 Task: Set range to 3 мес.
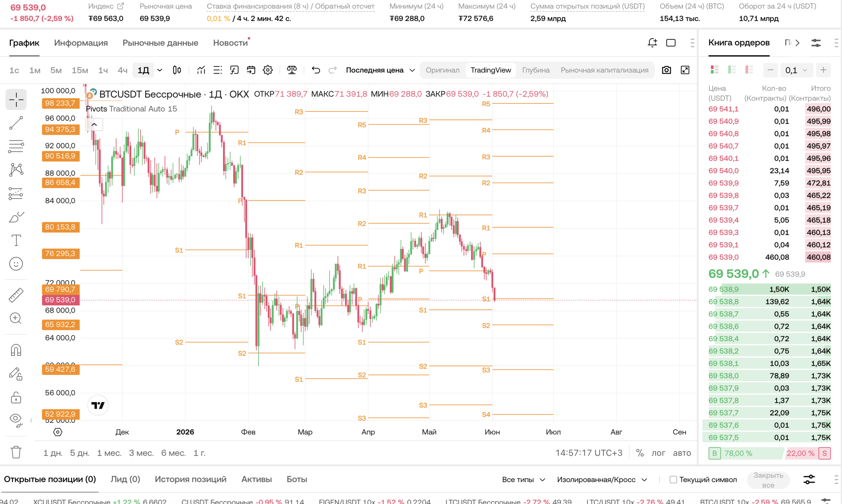pyautogui.click(x=141, y=453)
